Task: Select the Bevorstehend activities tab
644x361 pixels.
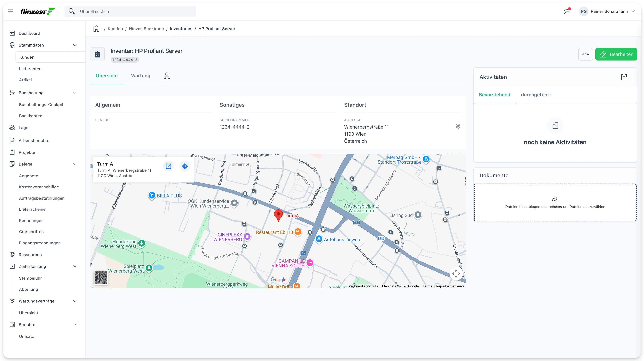Action: click(x=494, y=95)
